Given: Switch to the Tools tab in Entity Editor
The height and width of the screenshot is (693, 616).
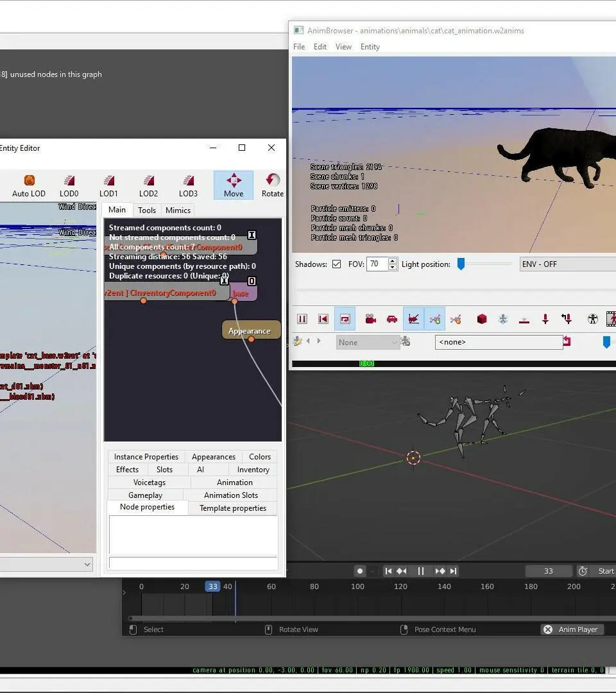Looking at the screenshot, I should [x=147, y=210].
